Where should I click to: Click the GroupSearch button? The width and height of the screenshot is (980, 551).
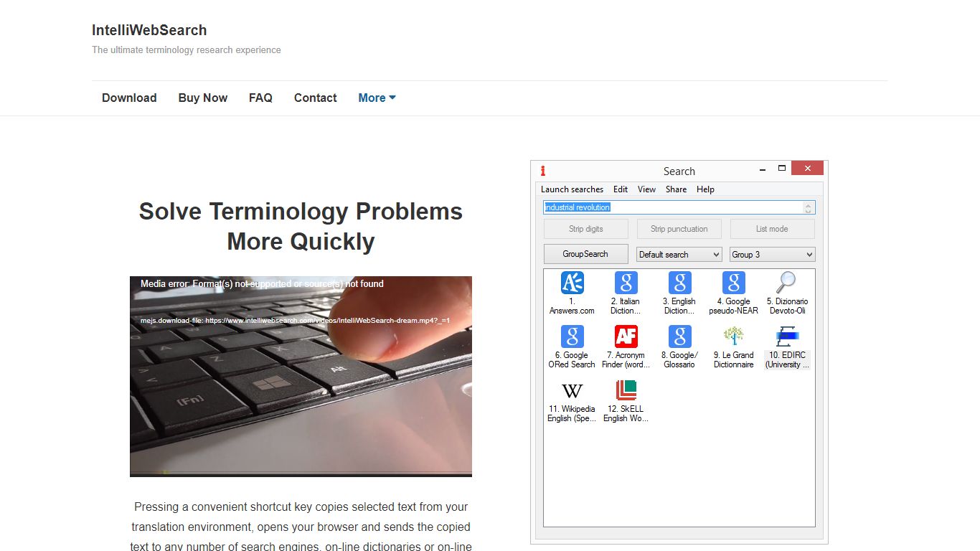pos(585,254)
